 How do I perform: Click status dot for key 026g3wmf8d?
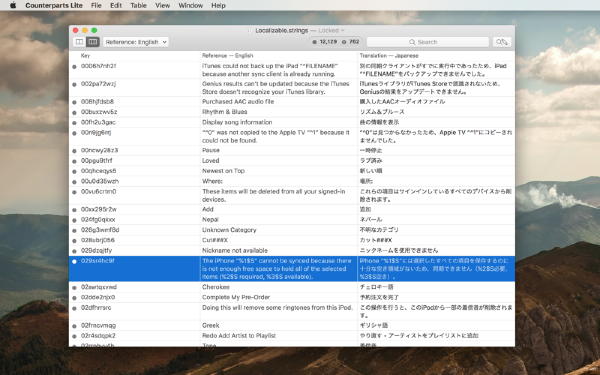pos(74,230)
